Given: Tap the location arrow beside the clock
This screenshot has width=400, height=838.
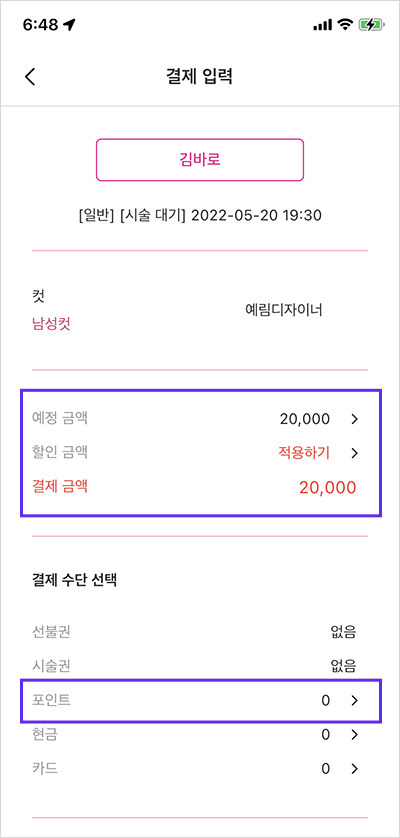Looking at the screenshot, I should [x=69, y=25].
